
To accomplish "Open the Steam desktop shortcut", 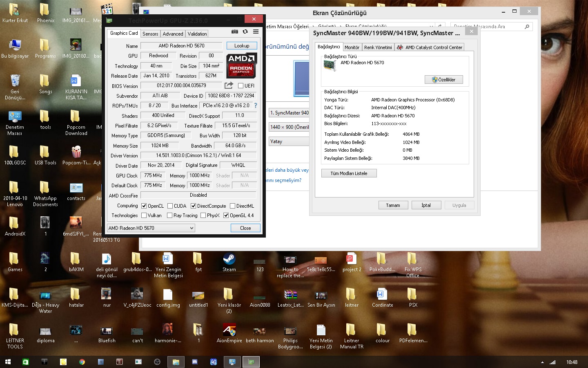I will (229, 262).
